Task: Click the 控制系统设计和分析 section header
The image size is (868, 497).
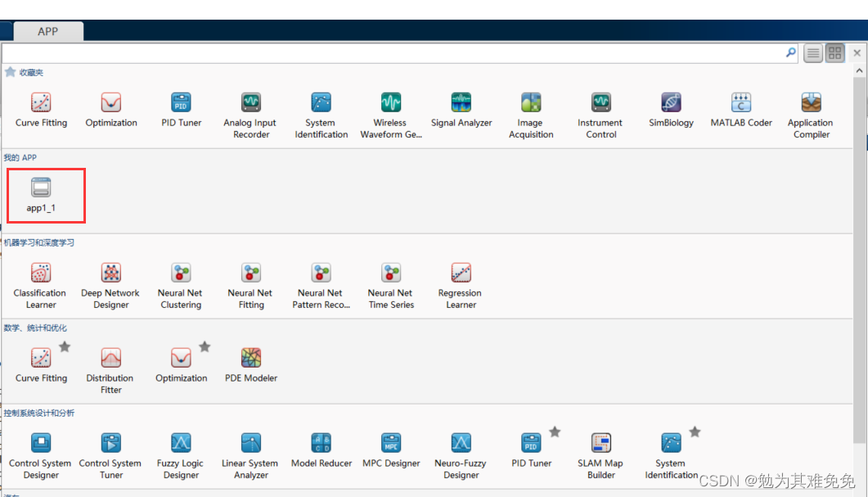Action: pos(38,413)
